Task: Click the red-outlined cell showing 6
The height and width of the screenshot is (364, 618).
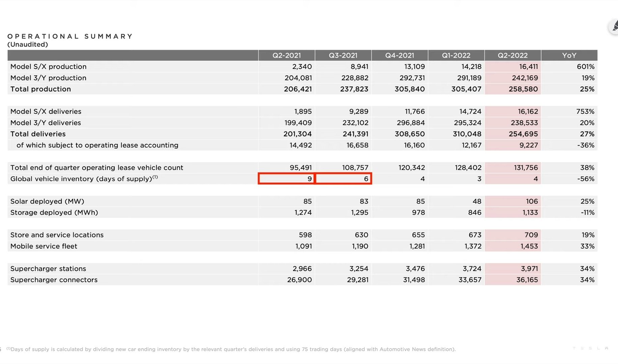Action: (343, 179)
